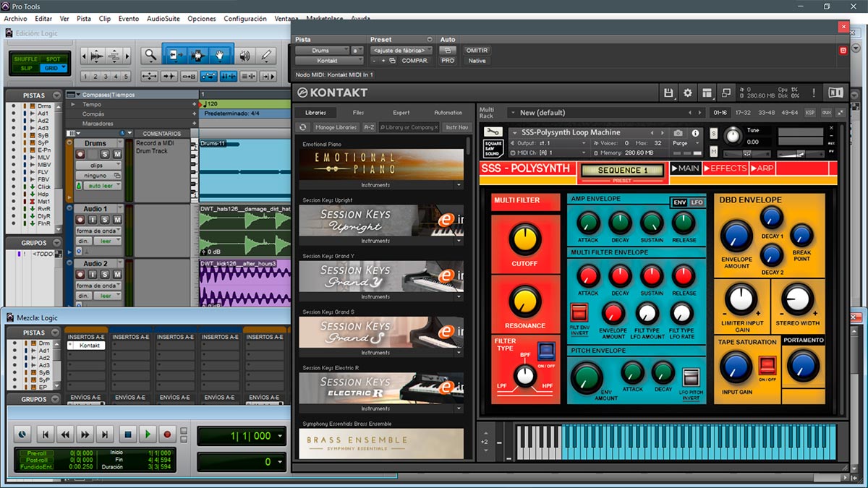
Task: Open the factory preset dropdown
Action: (401, 51)
